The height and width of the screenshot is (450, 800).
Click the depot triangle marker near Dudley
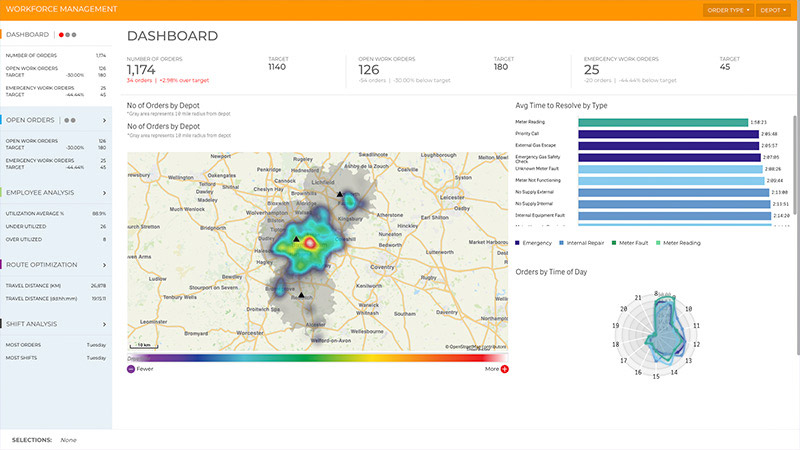[296, 239]
